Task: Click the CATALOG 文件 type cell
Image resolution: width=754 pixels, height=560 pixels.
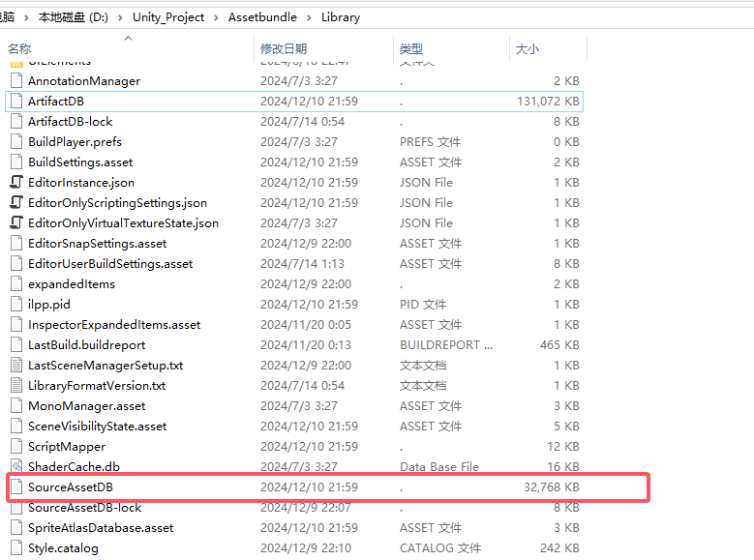Action: tap(440, 547)
